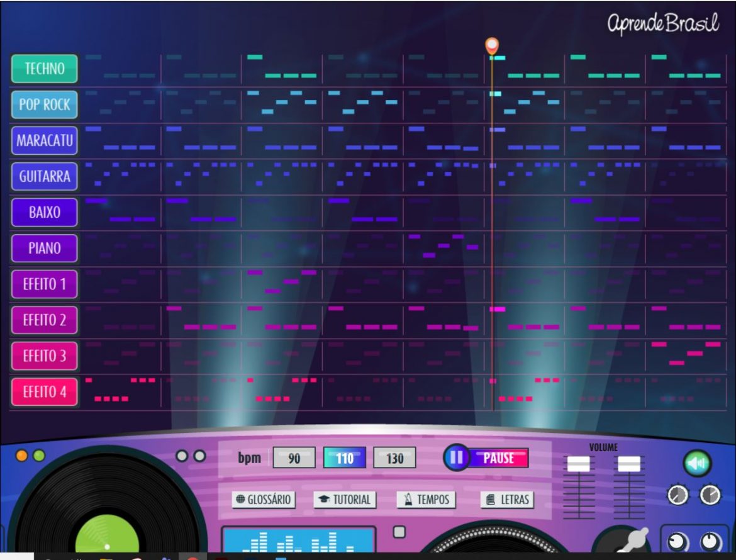Choose the 130 bpm tempo
The width and height of the screenshot is (736, 560).
click(395, 457)
